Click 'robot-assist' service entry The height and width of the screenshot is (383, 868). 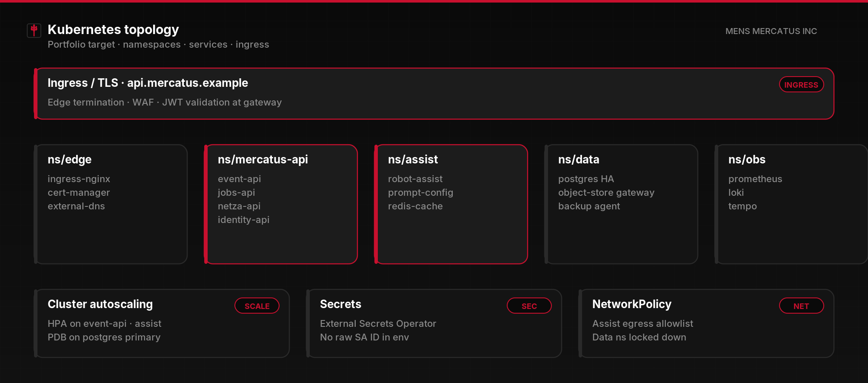(415, 179)
